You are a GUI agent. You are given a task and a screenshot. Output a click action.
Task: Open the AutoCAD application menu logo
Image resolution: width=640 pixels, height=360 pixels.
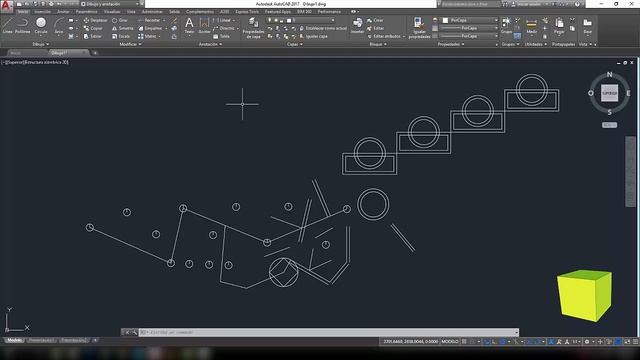coord(6,6)
